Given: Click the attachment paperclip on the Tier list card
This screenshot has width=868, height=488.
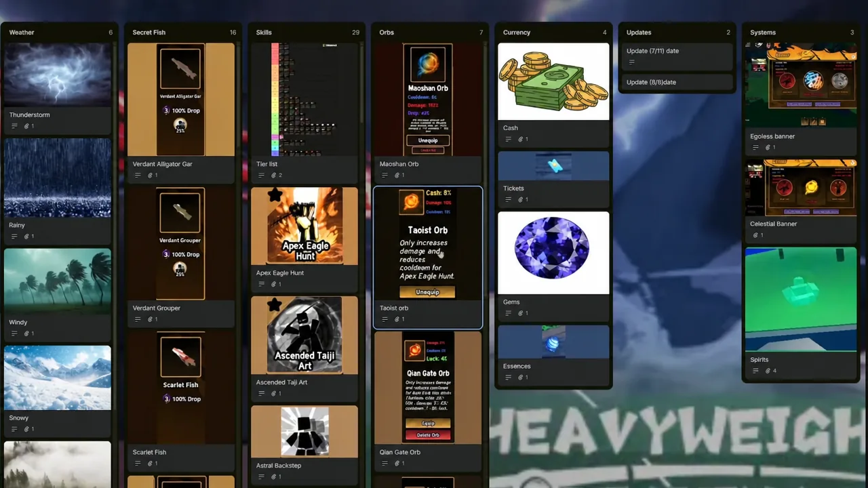Looking at the screenshot, I should (274, 176).
